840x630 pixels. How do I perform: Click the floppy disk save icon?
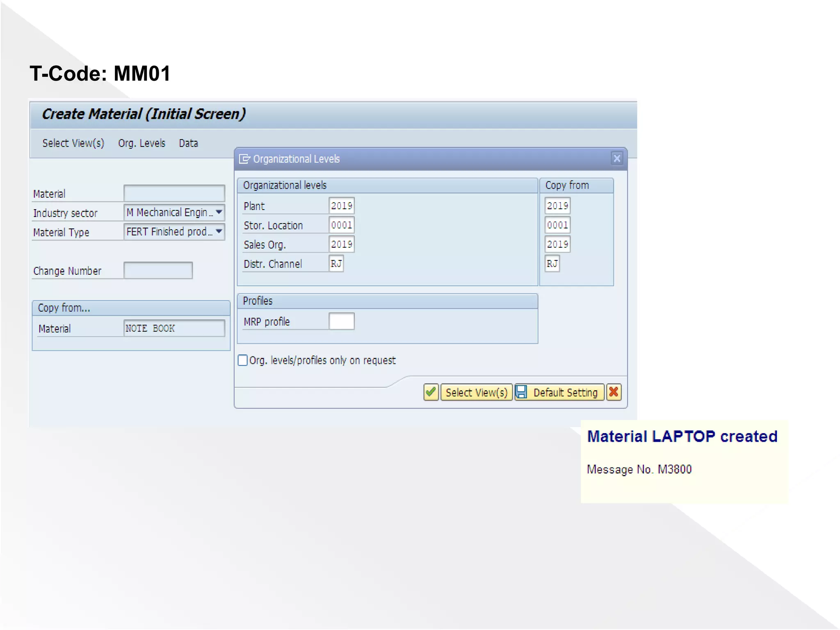point(521,392)
